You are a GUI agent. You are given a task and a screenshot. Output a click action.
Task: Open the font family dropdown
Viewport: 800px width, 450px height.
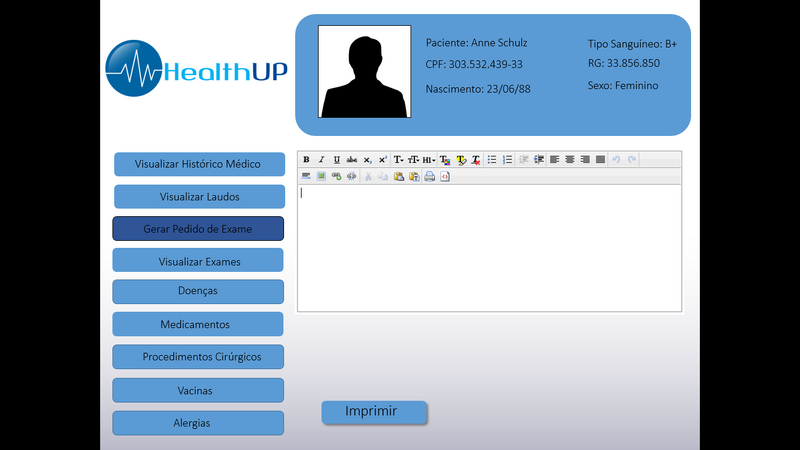pyautogui.click(x=398, y=160)
